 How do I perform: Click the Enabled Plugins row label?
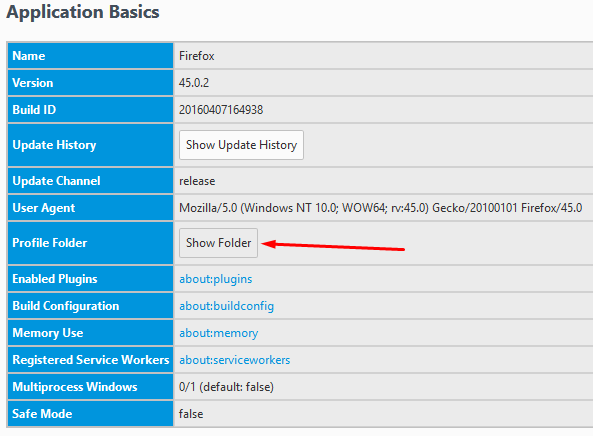[55, 279]
